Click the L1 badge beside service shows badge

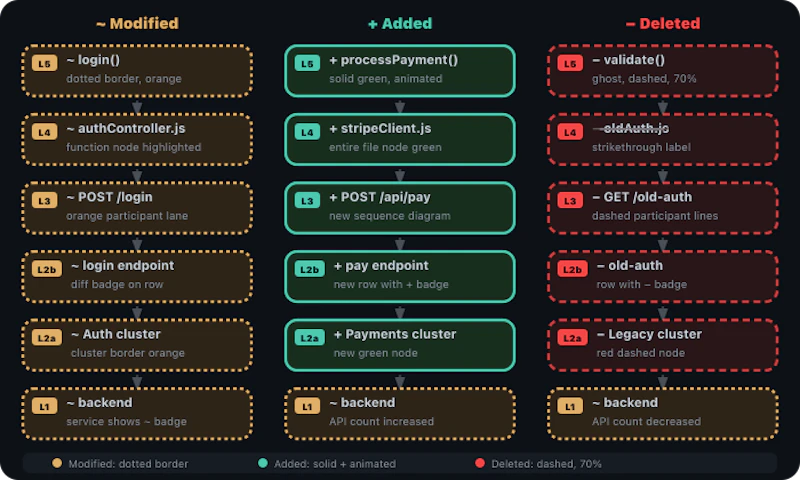(44, 407)
